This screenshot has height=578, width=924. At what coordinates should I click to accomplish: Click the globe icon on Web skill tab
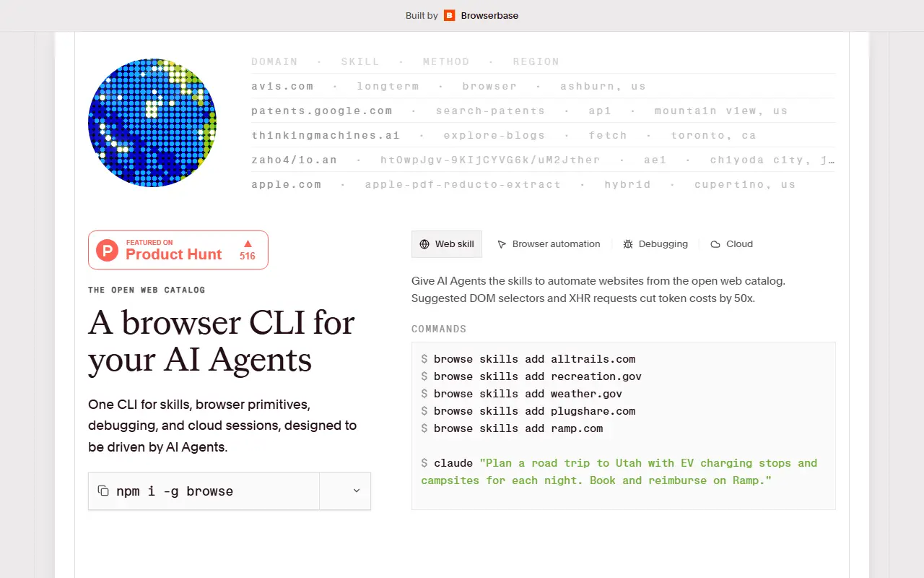click(x=424, y=244)
